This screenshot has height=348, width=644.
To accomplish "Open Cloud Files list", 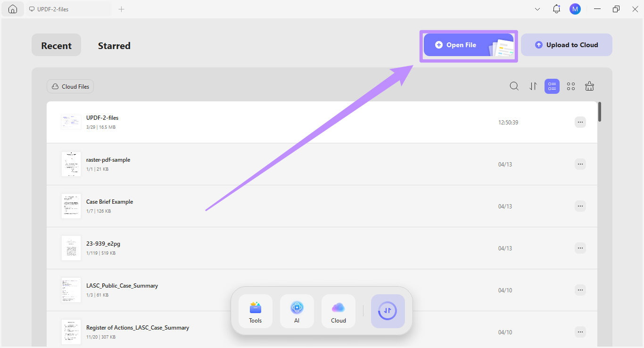I will 70,86.
